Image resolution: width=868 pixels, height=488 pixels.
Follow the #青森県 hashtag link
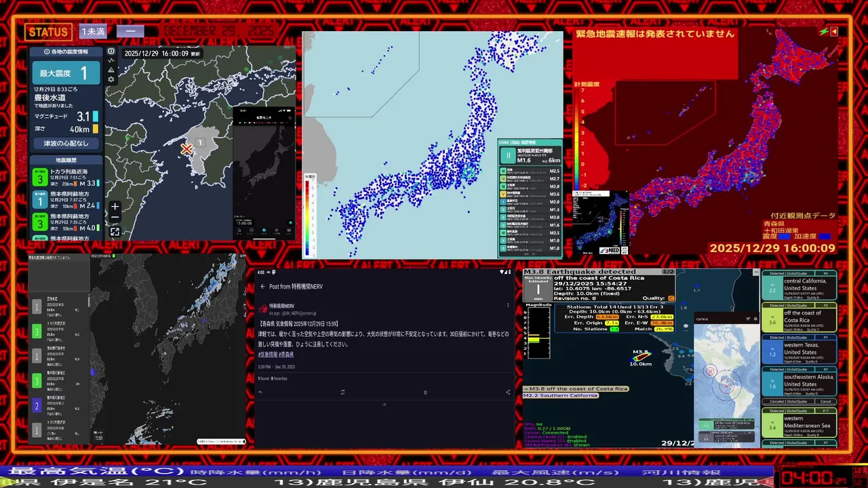(286, 354)
